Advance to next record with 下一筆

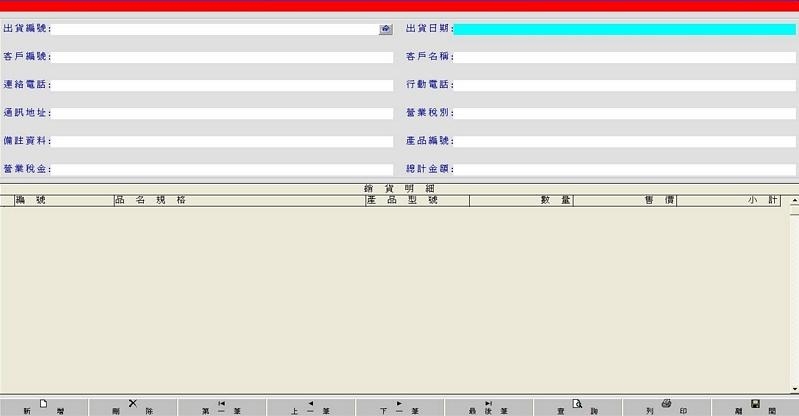[399, 406]
